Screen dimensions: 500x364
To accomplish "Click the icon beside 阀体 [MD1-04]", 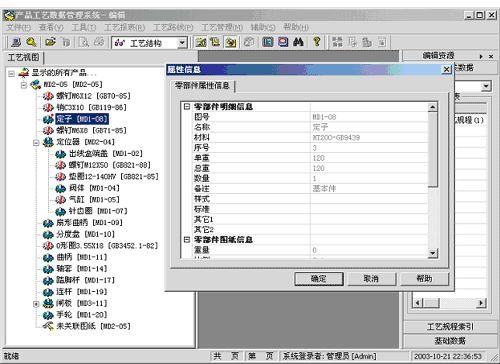I will (x=60, y=188).
